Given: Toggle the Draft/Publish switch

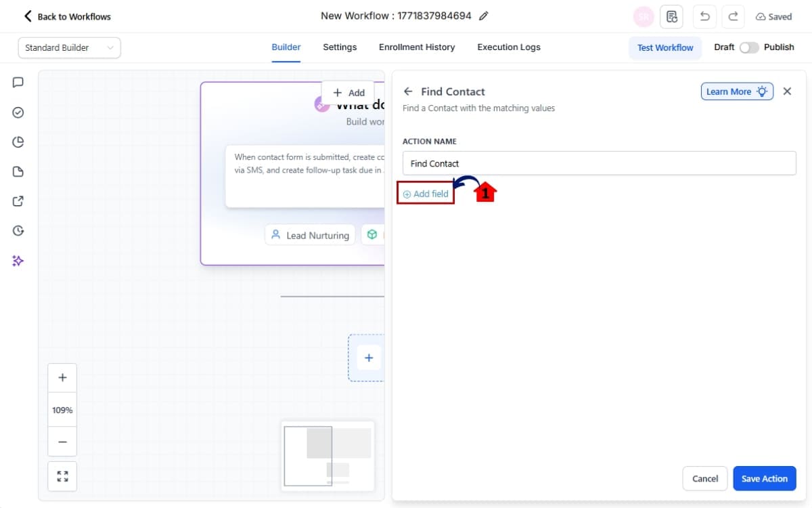Looking at the screenshot, I should 748,47.
